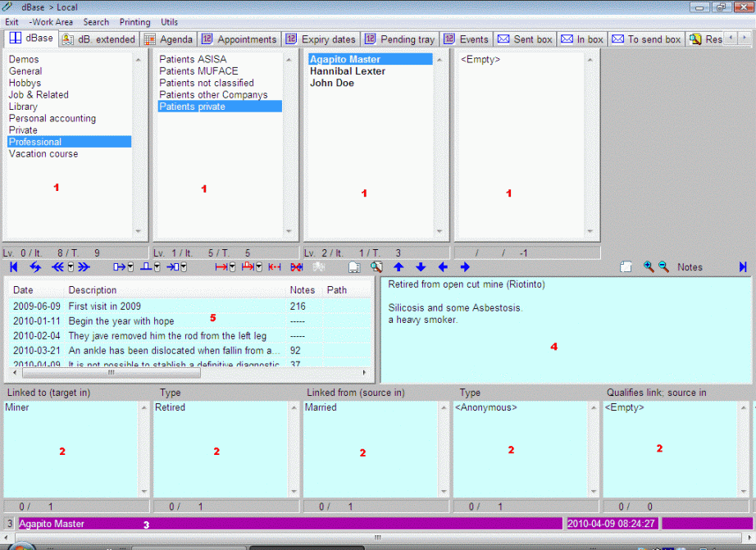Select Hannibal Lexter in patient list

pyautogui.click(x=347, y=71)
